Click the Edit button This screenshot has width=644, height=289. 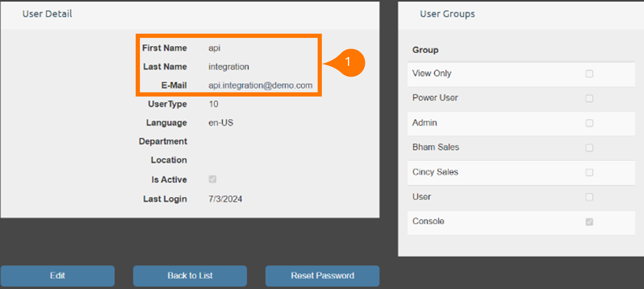(57, 275)
